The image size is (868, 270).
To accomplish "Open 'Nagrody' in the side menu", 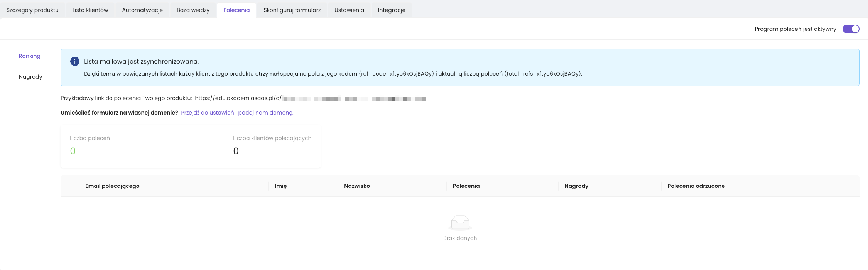I will tap(30, 77).
